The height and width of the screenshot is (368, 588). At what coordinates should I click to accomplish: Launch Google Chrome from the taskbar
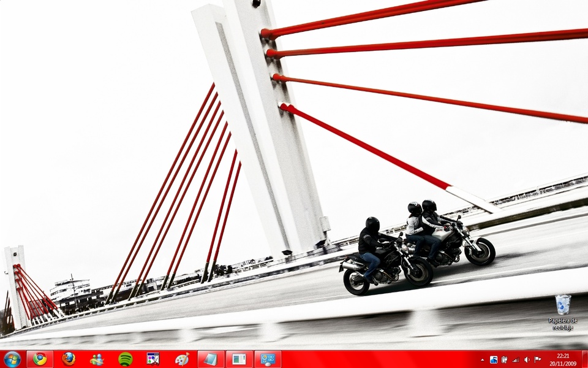[40, 359]
